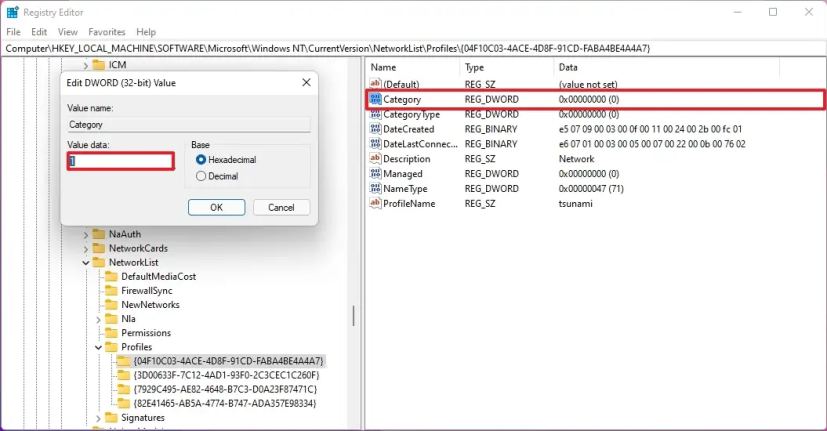Click the NetworkCards folder icon
The width and height of the screenshot is (827, 431).
(x=99, y=248)
